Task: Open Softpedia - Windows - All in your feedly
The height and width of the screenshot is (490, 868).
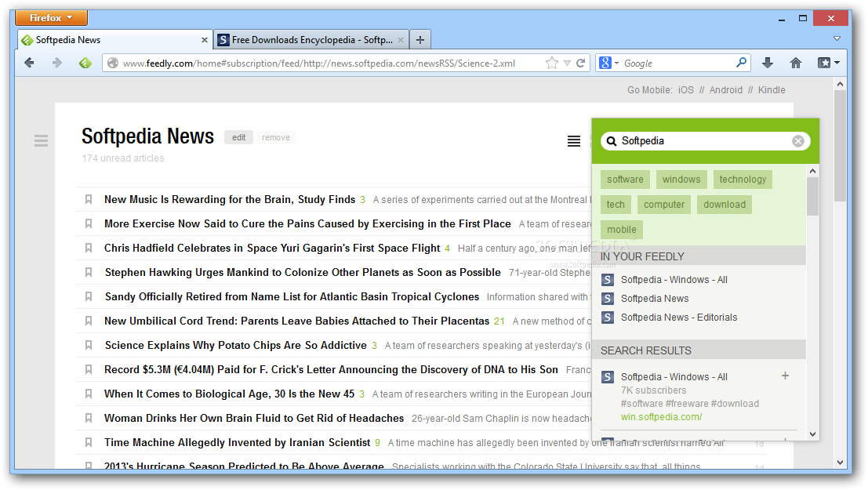Action: coord(674,280)
